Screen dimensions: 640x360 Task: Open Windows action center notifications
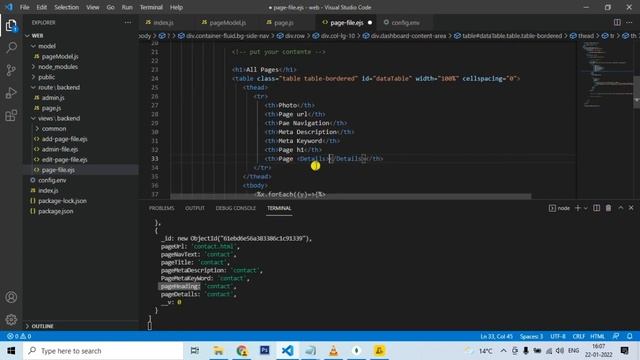pos(624,351)
